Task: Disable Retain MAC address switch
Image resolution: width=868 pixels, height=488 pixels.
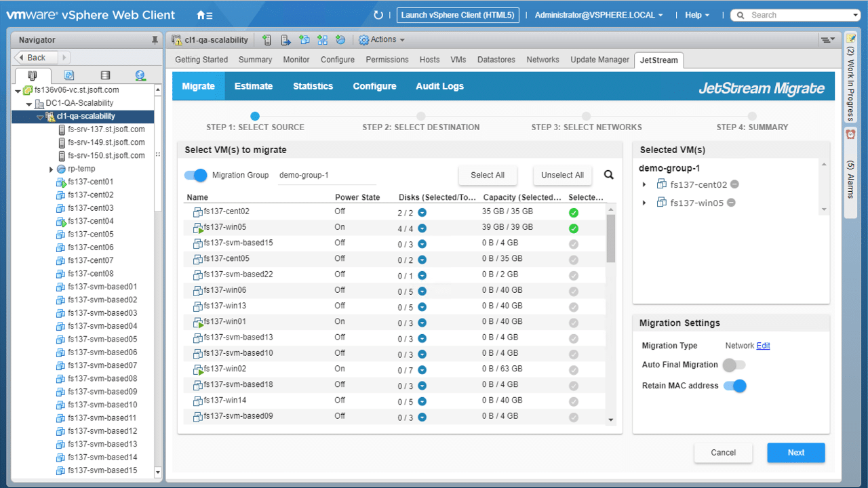Action: [x=734, y=386]
